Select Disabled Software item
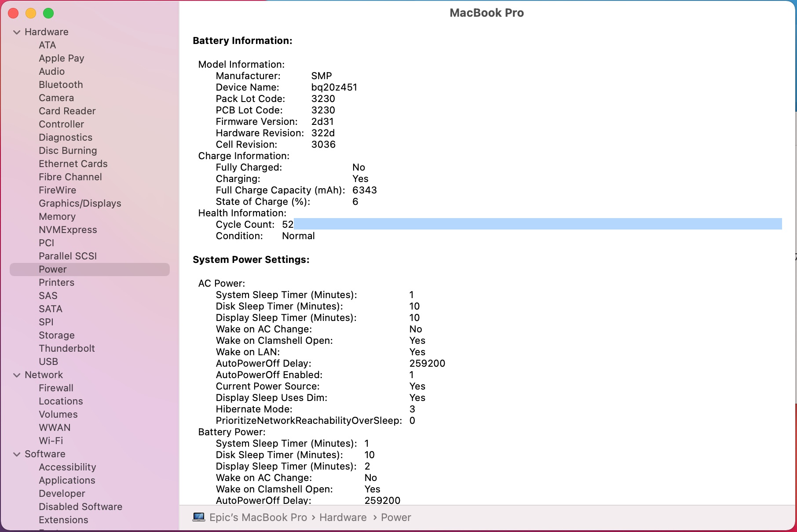This screenshot has width=797, height=532. [80, 506]
